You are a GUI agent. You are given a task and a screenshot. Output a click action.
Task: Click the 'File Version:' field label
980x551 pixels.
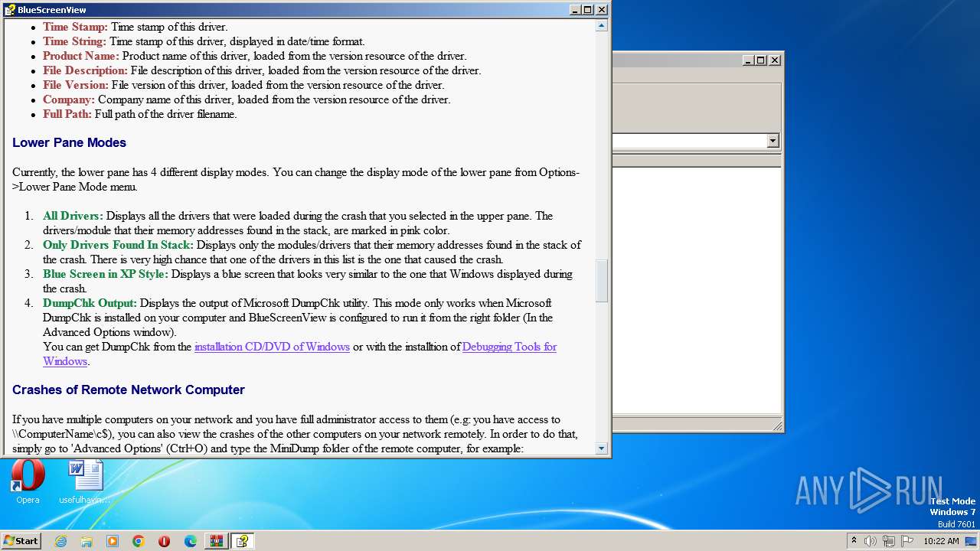point(76,85)
